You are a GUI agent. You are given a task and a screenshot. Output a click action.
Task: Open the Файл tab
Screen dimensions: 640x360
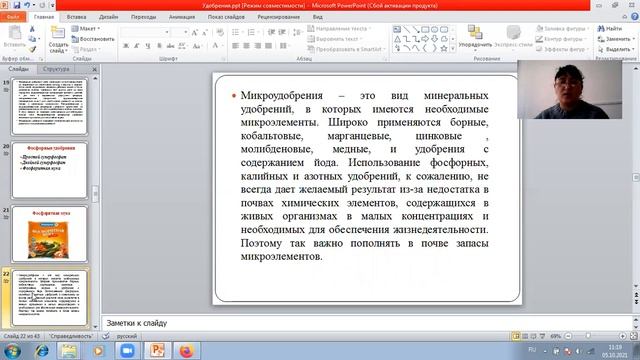tap(13, 17)
